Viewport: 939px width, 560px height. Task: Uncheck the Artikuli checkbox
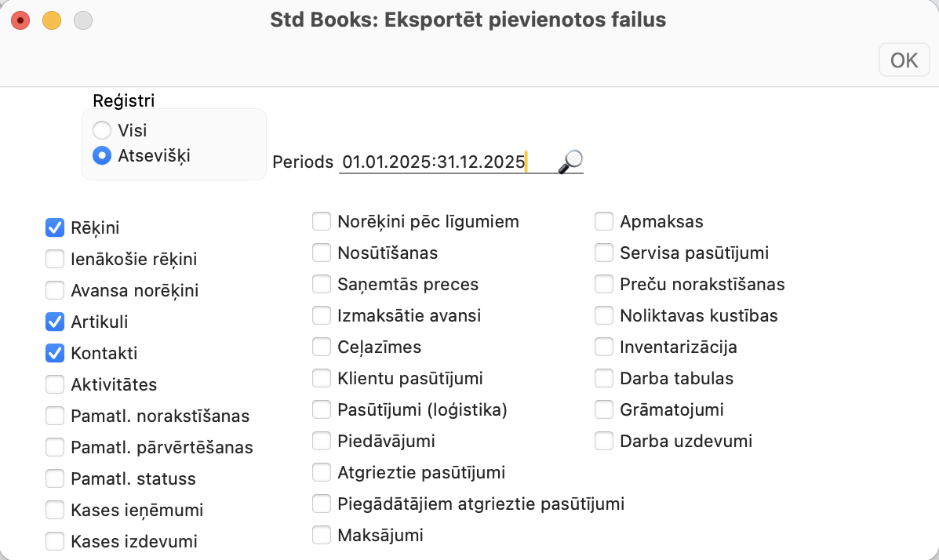coord(55,322)
